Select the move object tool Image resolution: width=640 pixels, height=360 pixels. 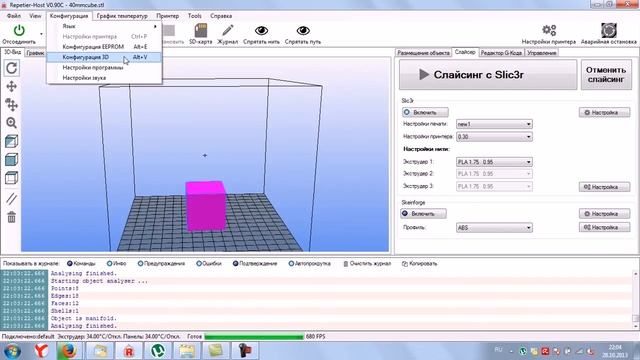click(x=11, y=105)
